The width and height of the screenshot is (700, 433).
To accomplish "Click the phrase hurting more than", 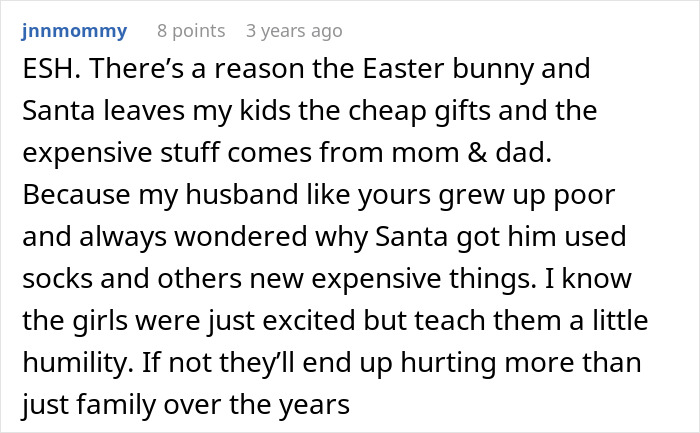I will click(521, 362).
